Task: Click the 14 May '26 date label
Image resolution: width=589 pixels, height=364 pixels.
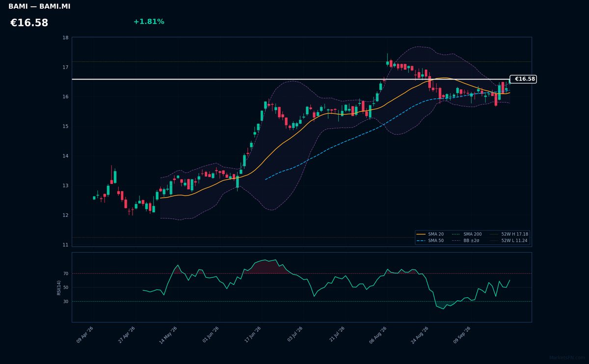Action: [168, 335]
